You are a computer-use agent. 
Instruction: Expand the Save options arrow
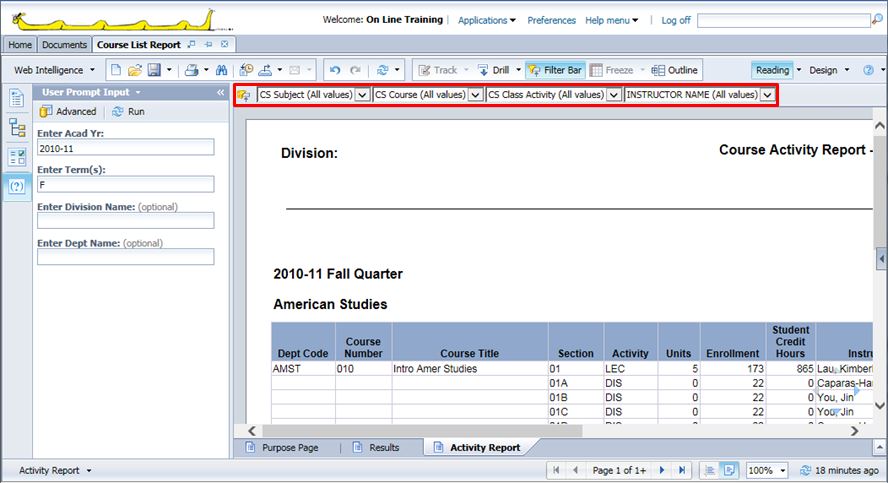(x=169, y=70)
